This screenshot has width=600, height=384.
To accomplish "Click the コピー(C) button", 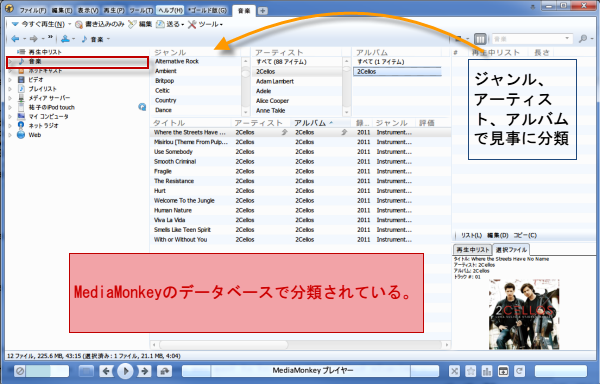I will [525, 235].
